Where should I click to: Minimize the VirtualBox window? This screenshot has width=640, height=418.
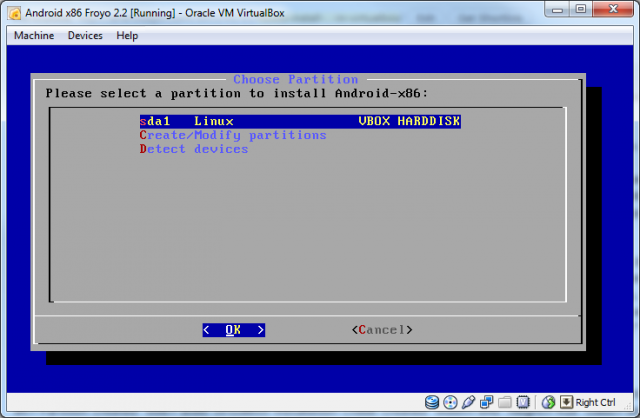557,9
